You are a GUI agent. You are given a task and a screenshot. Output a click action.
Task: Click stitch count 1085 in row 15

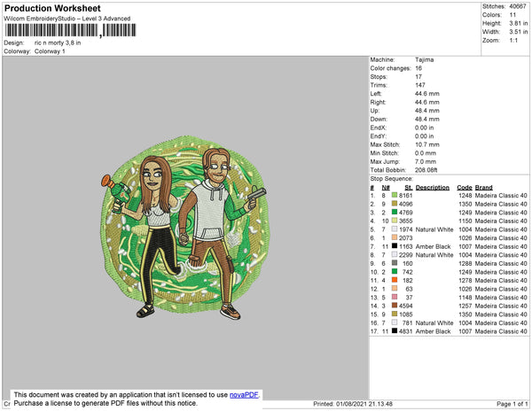coord(406,314)
